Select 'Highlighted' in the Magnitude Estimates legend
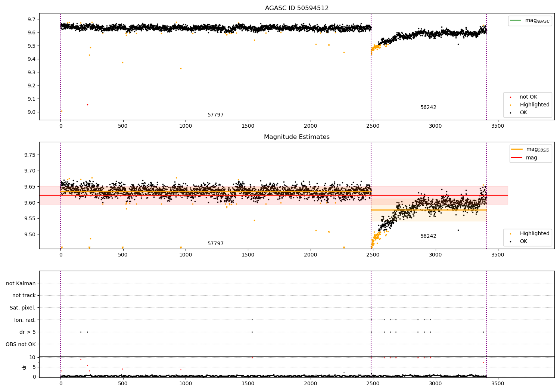560x392 pixels. point(535,234)
